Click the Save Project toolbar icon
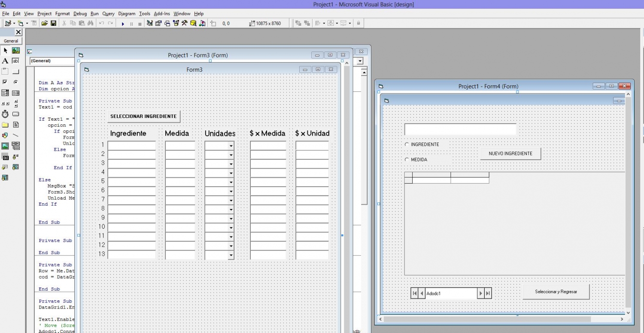Viewport: 644px width, 333px height. (x=54, y=23)
